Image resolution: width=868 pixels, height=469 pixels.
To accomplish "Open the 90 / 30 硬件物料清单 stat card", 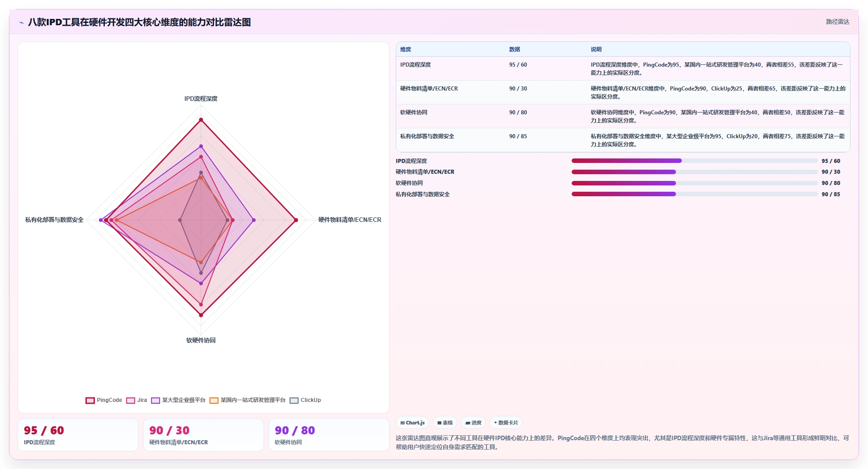I will pos(203,435).
